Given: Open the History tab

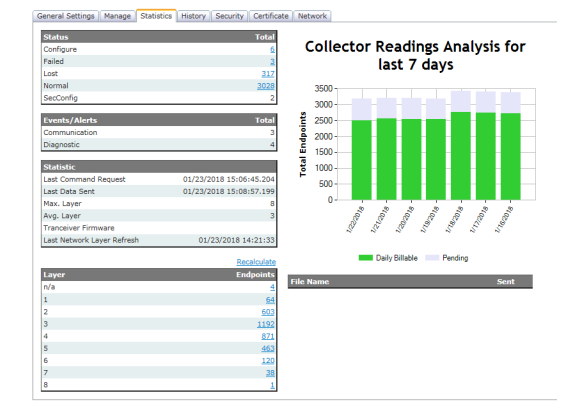Looking at the screenshot, I should coord(194,16).
